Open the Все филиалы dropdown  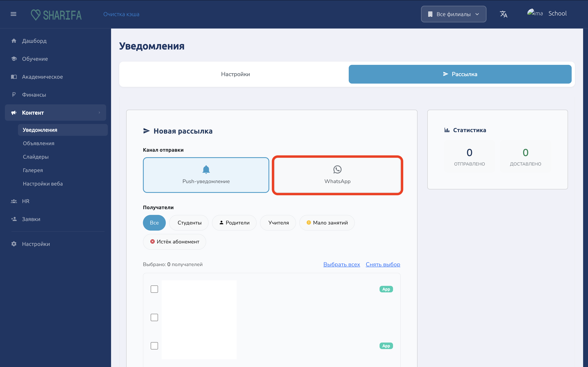pyautogui.click(x=453, y=14)
